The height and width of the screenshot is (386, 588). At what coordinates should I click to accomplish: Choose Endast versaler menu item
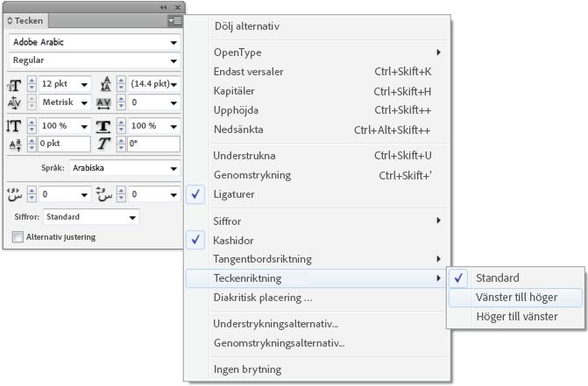317,72
